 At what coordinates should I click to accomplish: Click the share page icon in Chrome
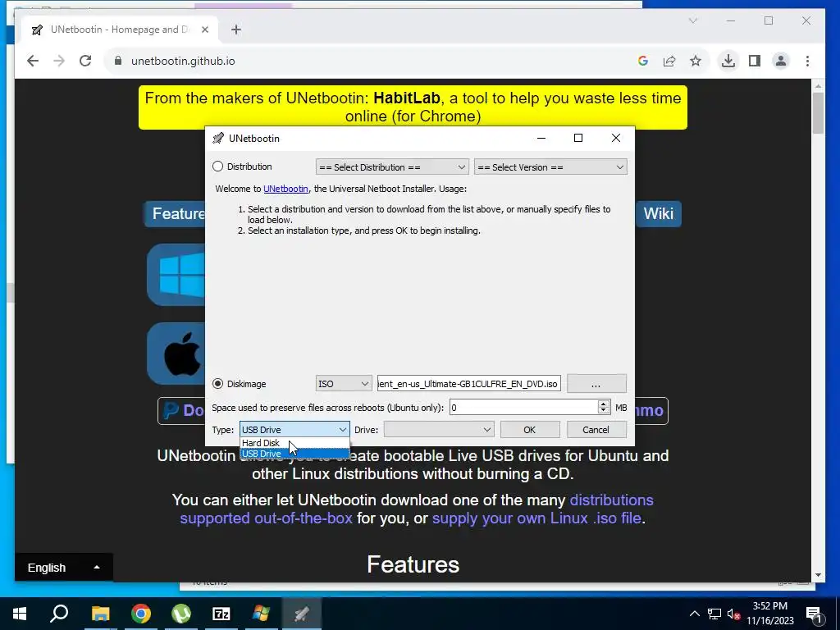pyautogui.click(x=669, y=61)
